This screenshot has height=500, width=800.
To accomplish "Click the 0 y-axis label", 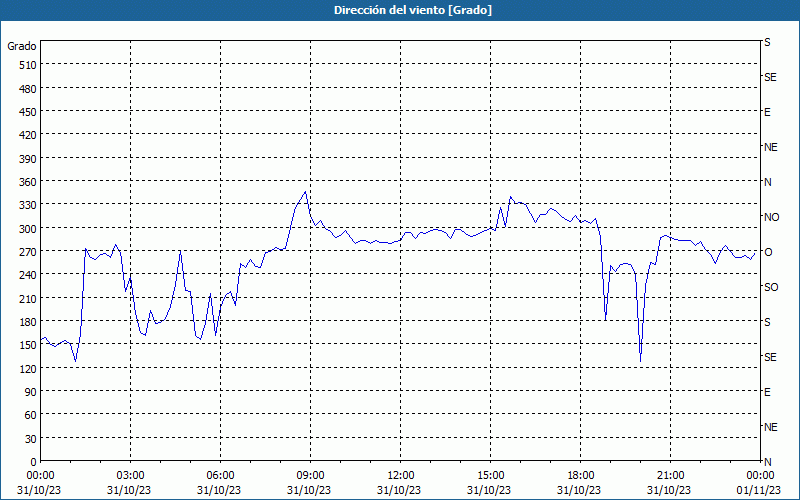I will point(34,462).
